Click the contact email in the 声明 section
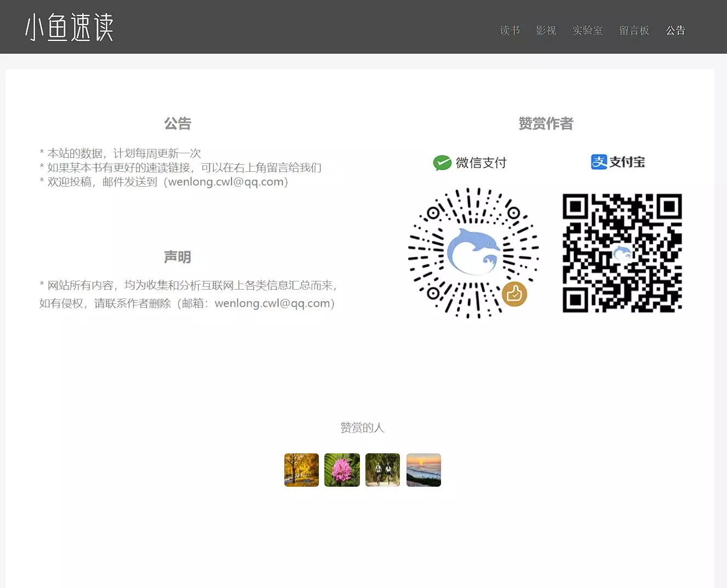 point(272,303)
